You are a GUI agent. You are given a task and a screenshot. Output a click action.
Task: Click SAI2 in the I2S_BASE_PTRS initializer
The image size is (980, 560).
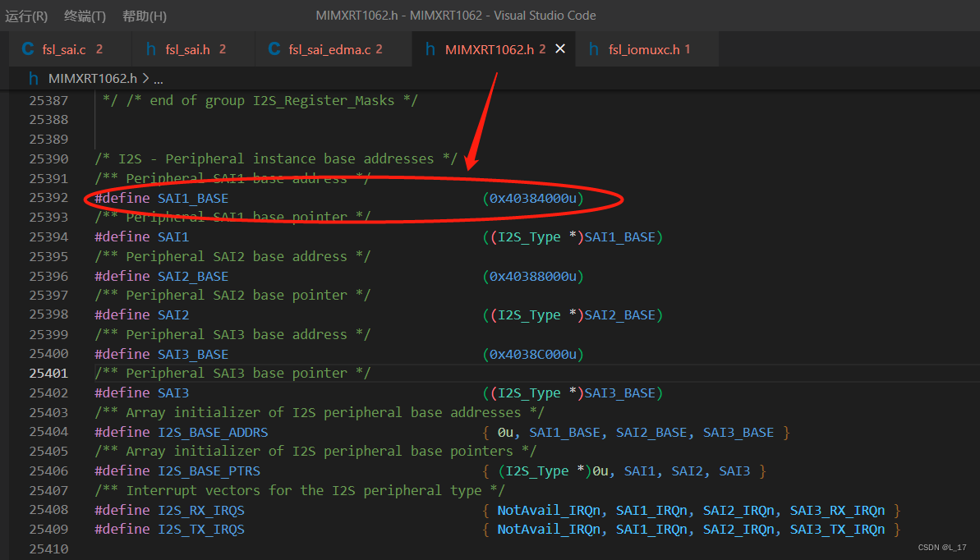688,471
